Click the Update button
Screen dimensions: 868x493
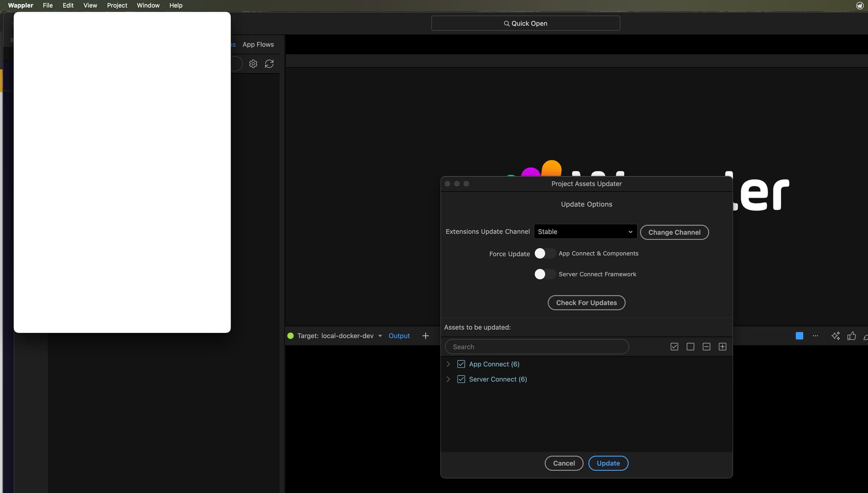(x=608, y=463)
